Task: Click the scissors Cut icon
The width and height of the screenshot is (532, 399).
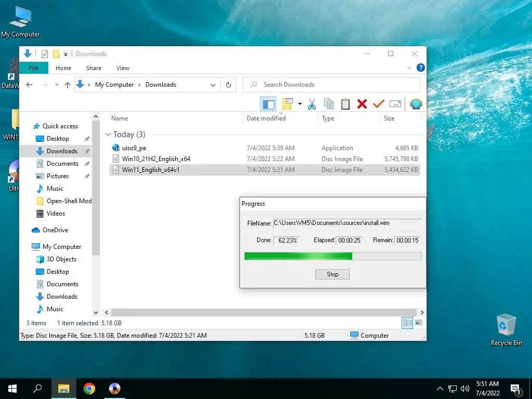Action: pos(312,104)
